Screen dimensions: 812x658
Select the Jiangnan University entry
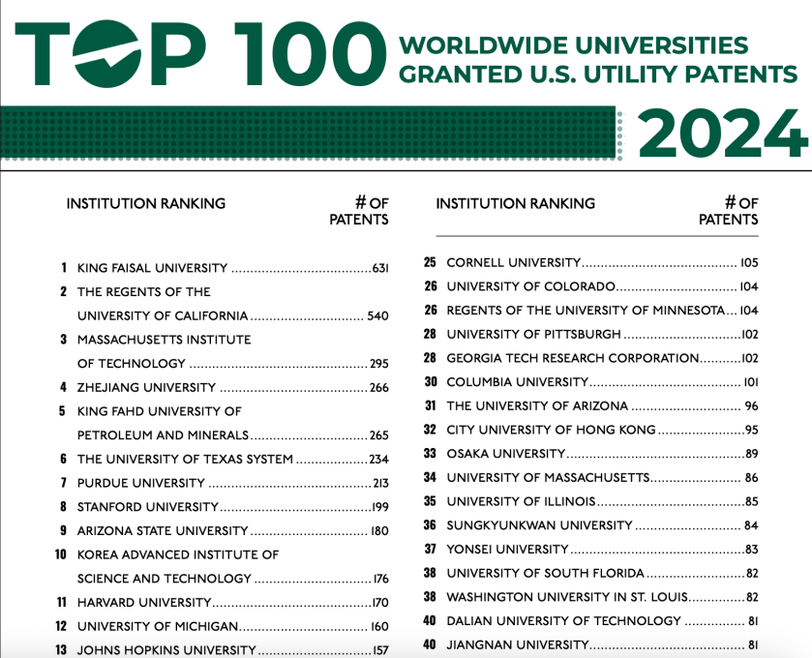point(517,645)
